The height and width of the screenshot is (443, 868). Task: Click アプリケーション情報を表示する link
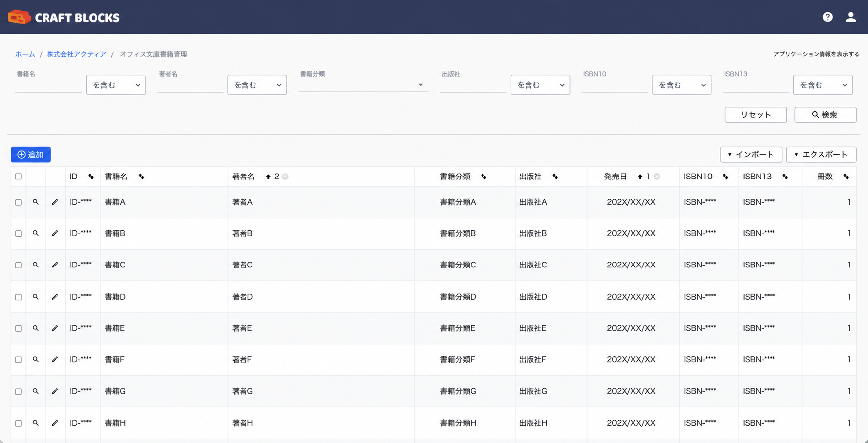click(x=817, y=54)
